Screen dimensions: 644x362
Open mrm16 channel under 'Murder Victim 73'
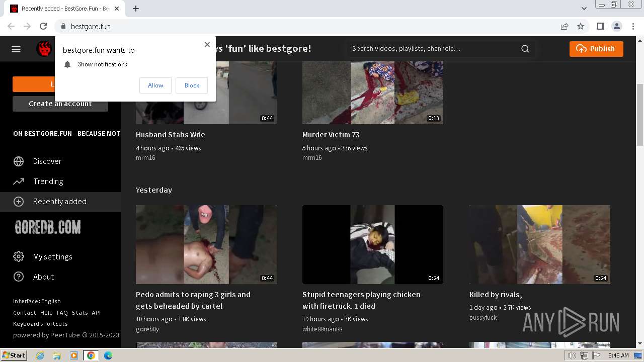click(312, 158)
